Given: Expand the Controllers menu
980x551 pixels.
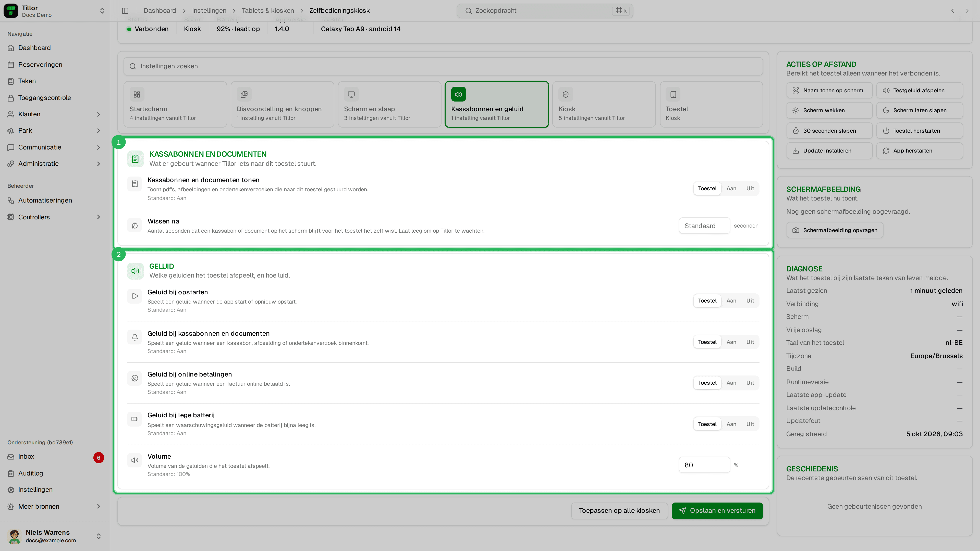Looking at the screenshot, I should (x=55, y=217).
